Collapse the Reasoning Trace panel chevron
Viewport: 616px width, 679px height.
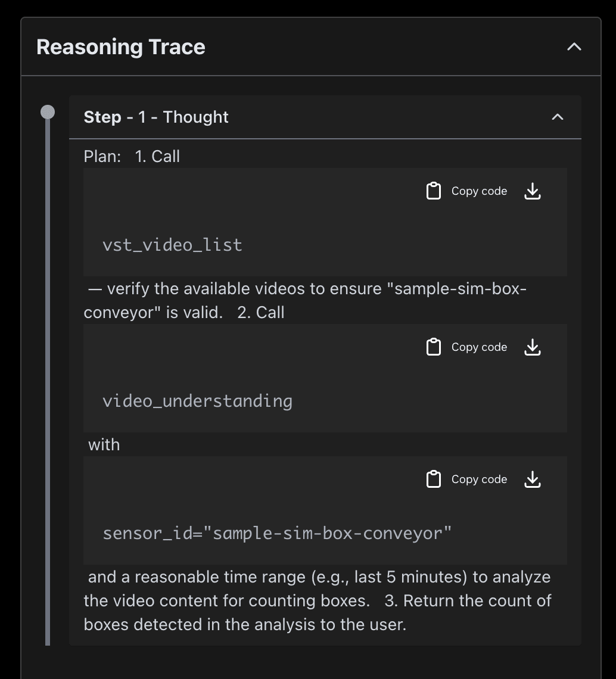coord(574,47)
